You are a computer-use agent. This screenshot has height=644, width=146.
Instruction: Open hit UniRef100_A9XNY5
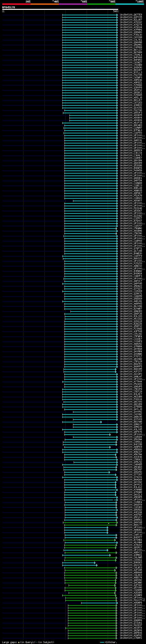point(131,115)
